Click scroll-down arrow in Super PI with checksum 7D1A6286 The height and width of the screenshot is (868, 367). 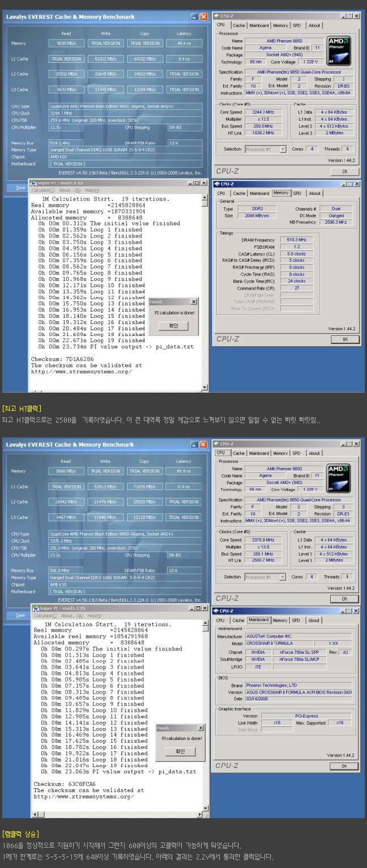204,388
